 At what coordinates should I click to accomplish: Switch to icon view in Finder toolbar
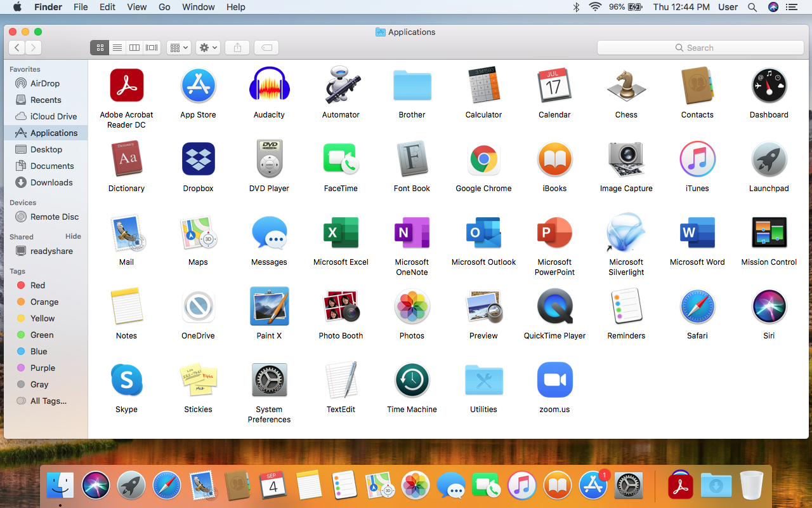pos(100,48)
